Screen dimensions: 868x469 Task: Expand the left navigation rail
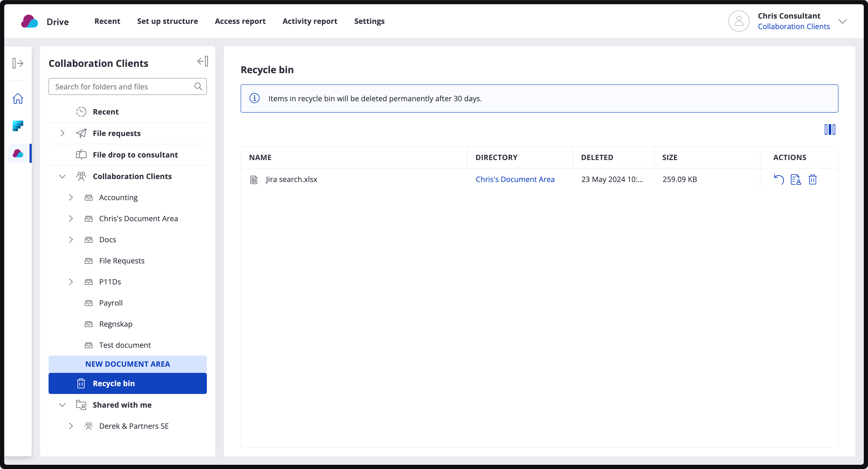tap(18, 63)
